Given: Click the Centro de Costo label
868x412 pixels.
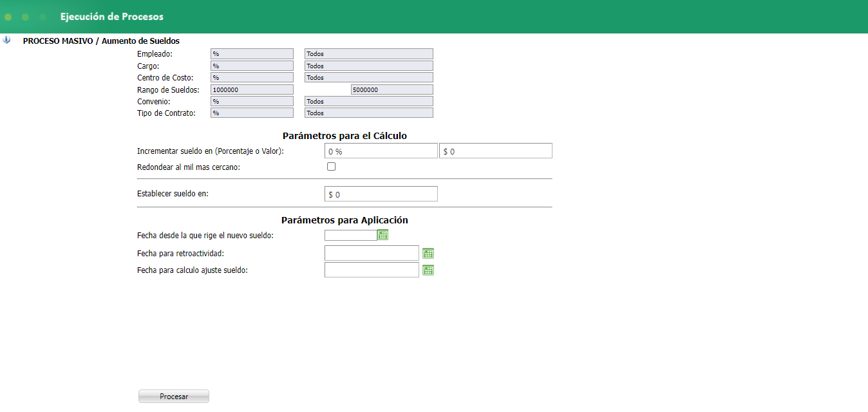Looking at the screenshot, I should click(165, 77).
